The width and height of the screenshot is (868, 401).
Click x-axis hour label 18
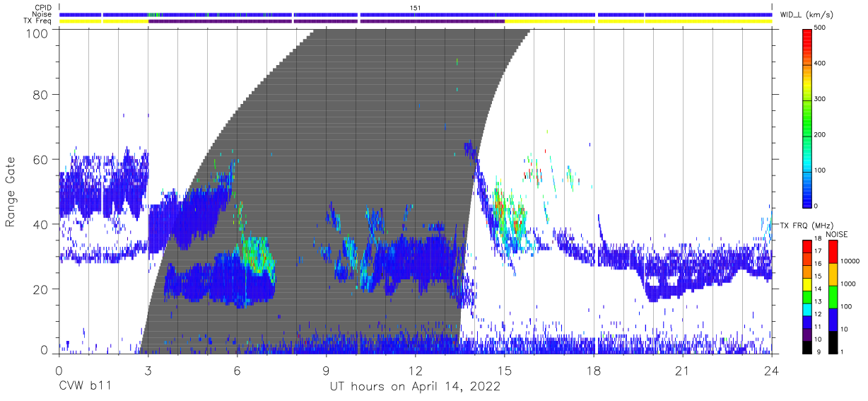[594, 370]
